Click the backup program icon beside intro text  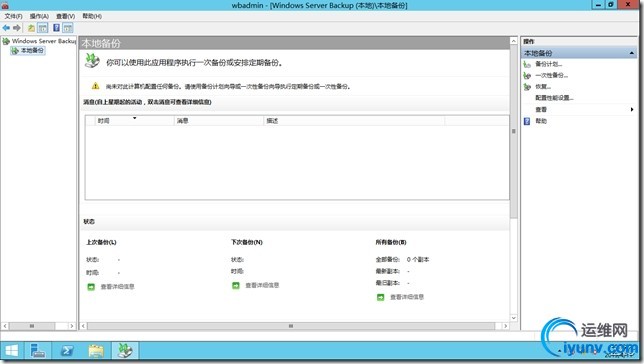point(92,61)
